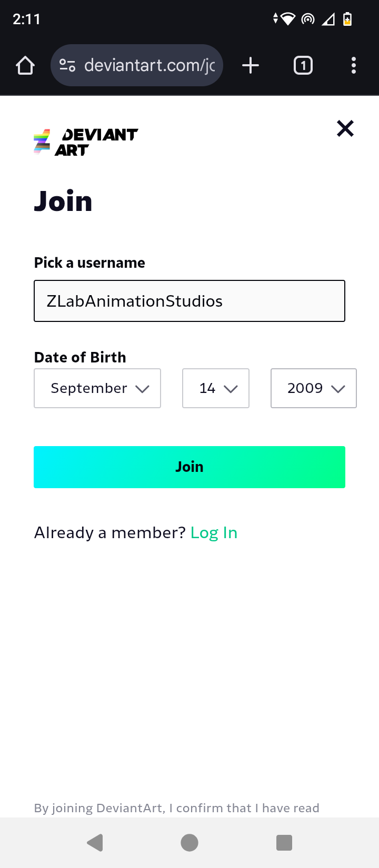Click the gradient Join button
The width and height of the screenshot is (379, 868).
pos(189,467)
